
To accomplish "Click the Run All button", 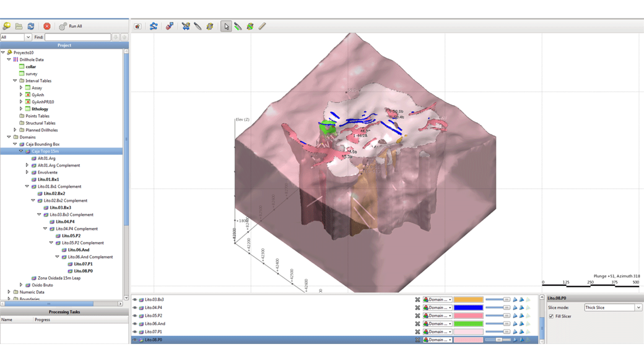I will point(70,26).
